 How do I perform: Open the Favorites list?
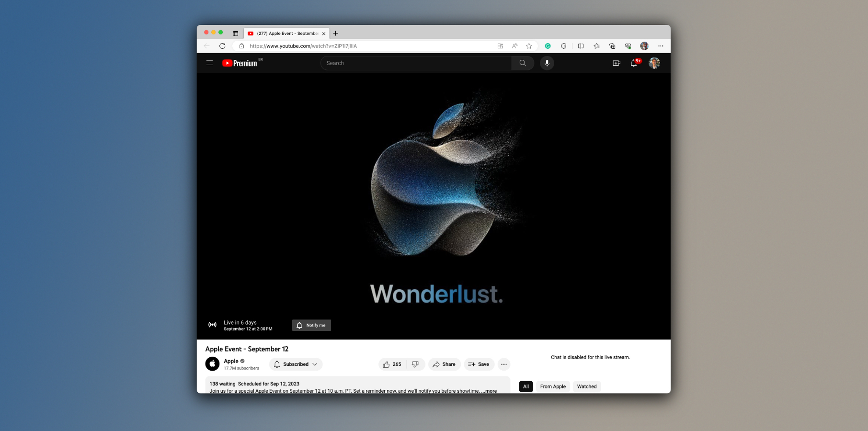click(x=596, y=46)
